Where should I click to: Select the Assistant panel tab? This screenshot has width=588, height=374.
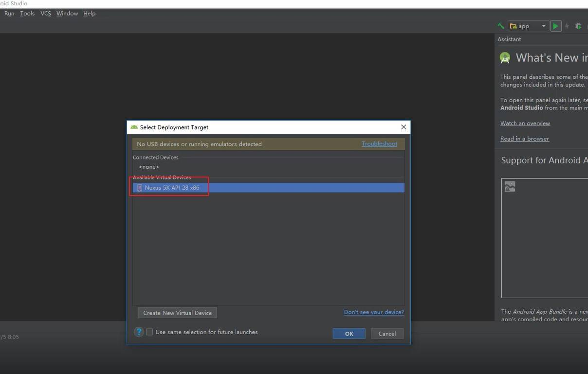[509, 39]
